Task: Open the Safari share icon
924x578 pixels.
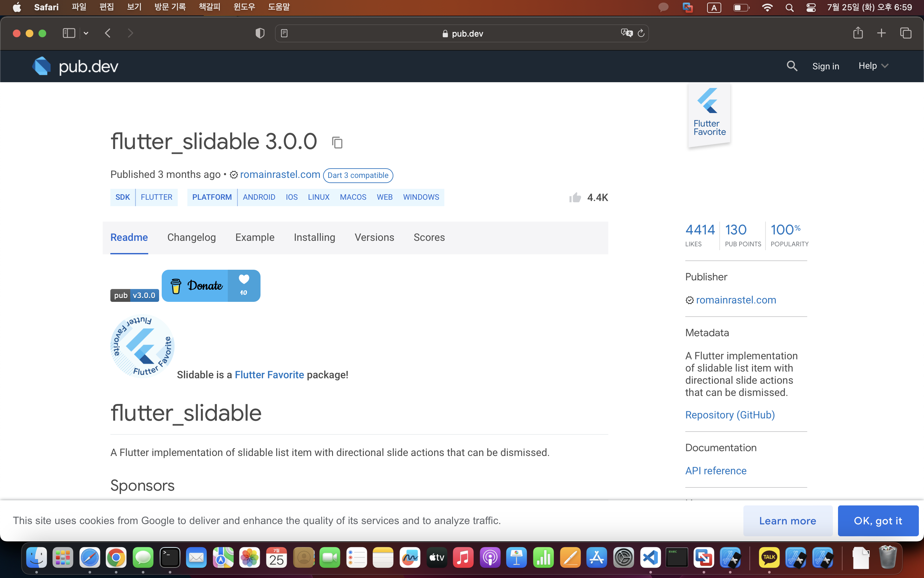Action: pyautogui.click(x=858, y=32)
